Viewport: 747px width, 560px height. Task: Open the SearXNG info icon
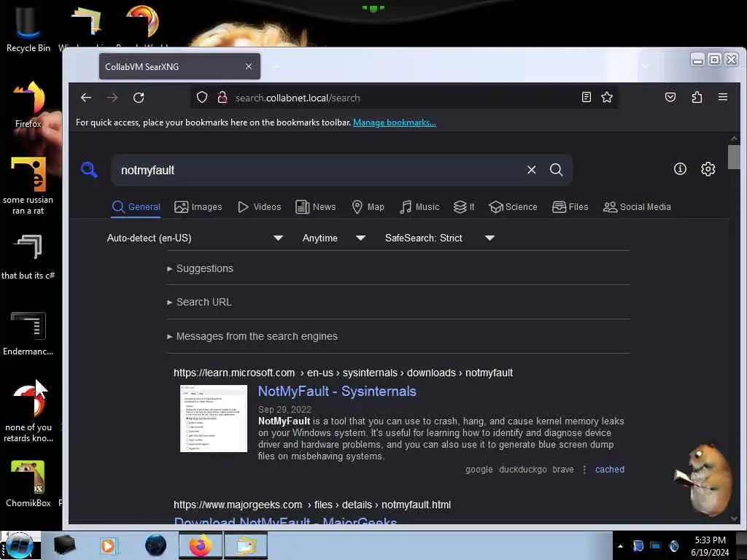tap(680, 168)
